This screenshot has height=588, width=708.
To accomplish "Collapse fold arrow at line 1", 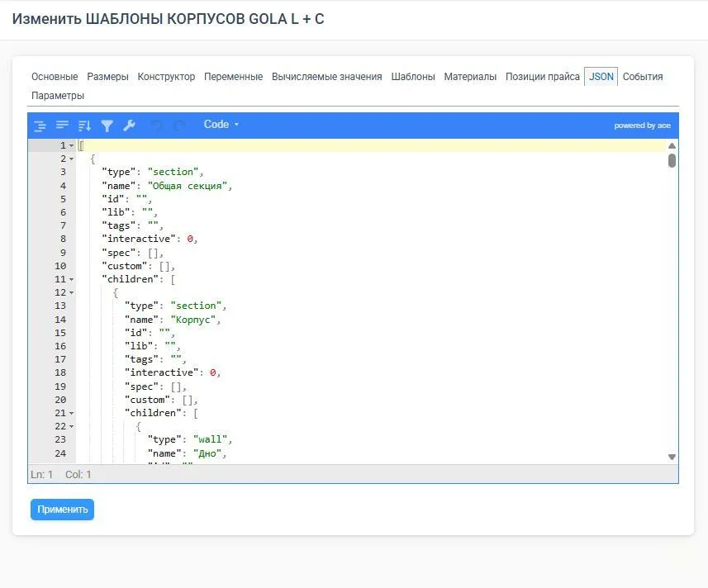I will 71,145.
